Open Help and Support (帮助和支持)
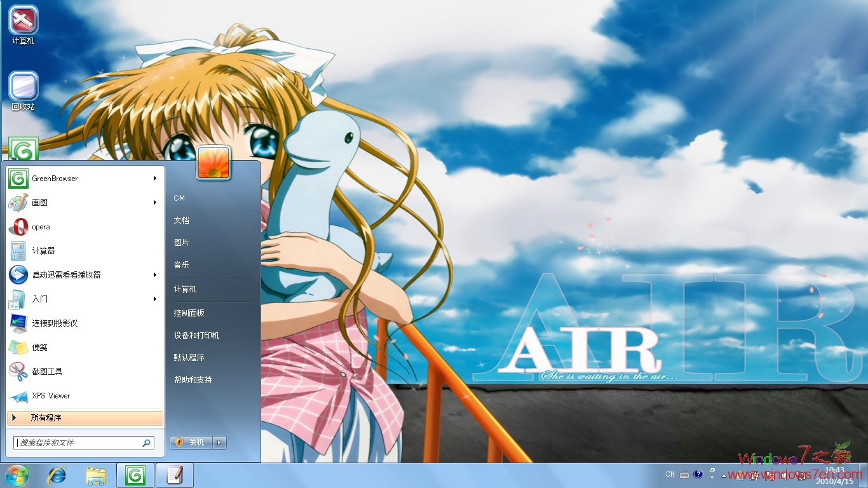 click(x=213, y=380)
